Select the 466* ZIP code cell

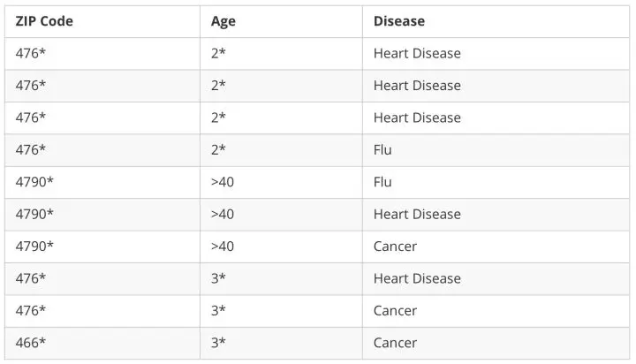(x=31, y=343)
